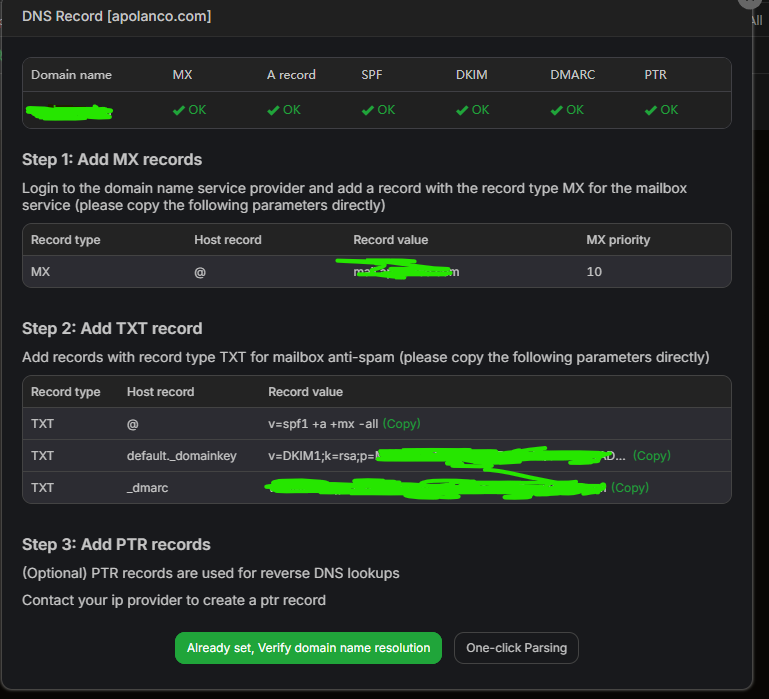Copy the SPF TXT record value
Screen dimensions: 769x699
click(401, 424)
